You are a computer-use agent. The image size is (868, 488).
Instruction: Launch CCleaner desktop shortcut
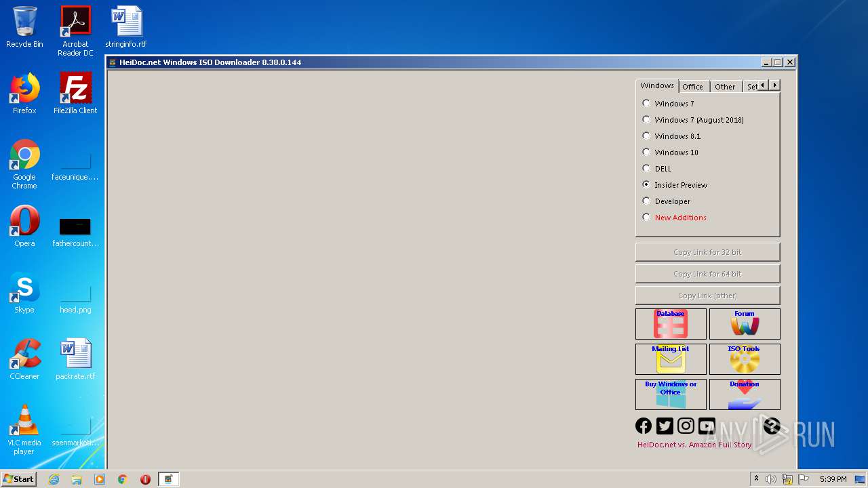(x=24, y=359)
